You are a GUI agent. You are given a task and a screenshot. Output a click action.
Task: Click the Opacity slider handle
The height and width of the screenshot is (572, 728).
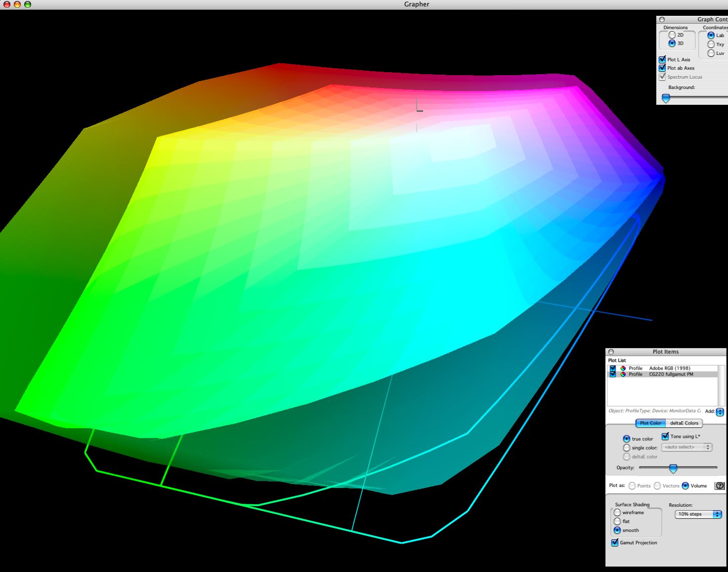point(673,468)
